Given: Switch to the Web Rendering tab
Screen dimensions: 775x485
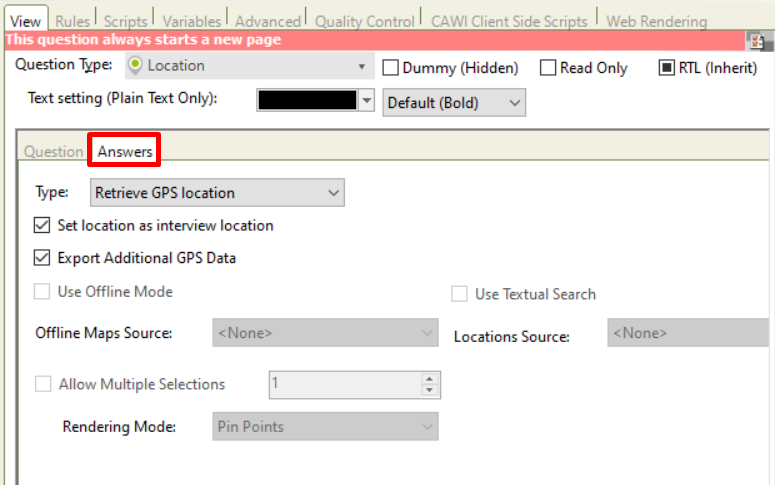Looking at the screenshot, I should tap(656, 21).
